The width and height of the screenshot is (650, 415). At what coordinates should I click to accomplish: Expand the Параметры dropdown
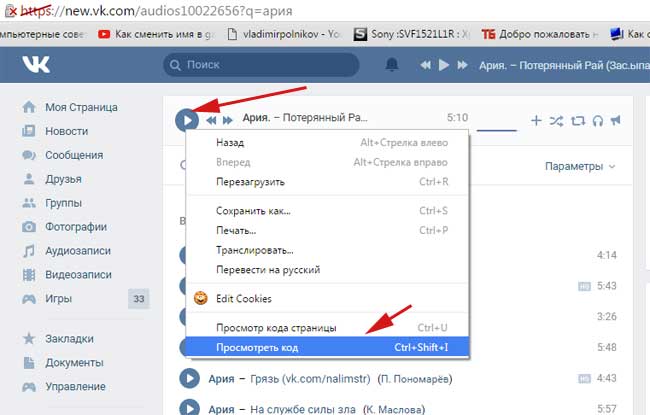580,166
